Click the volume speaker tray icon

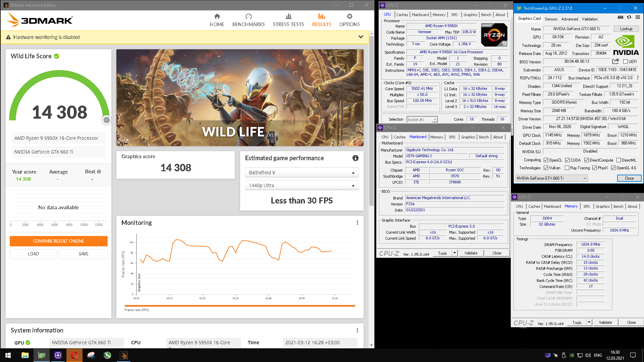[x=588, y=355]
